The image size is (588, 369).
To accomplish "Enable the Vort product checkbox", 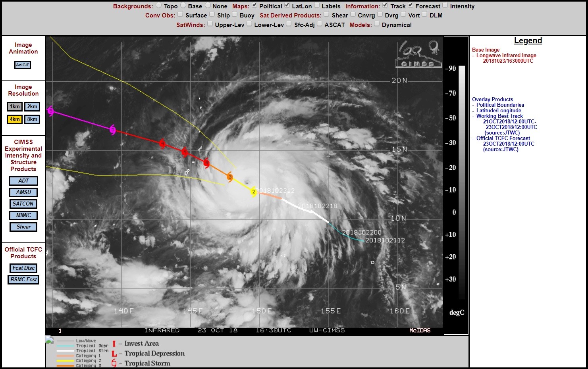I will [403, 15].
